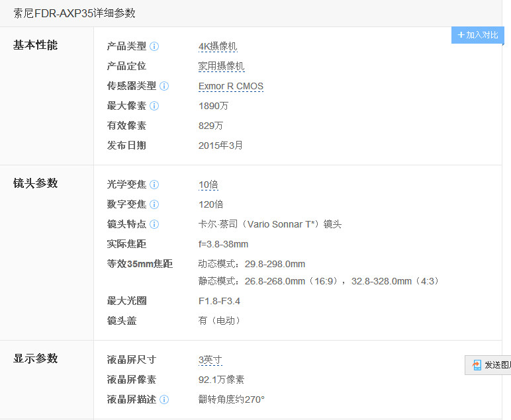Image resolution: width=511 pixels, height=420 pixels.
Task: Click info icon next to 光学变焦
Action: [154, 185]
